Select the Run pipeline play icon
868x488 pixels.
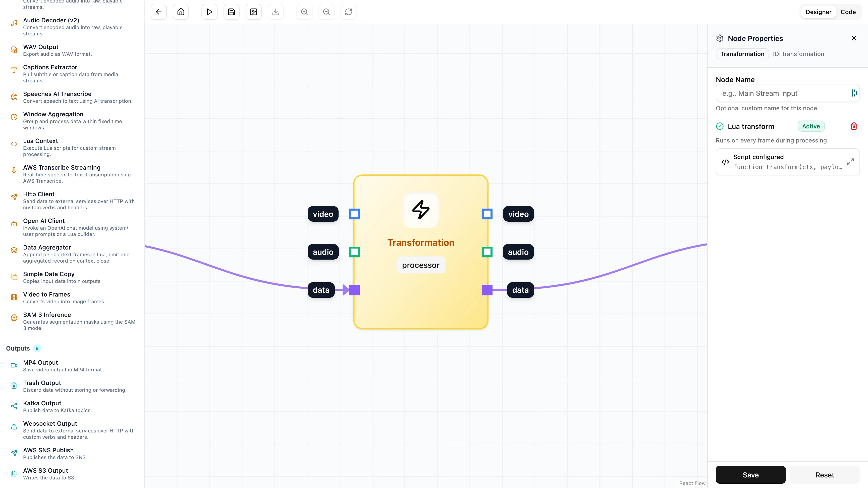[209, 12]
